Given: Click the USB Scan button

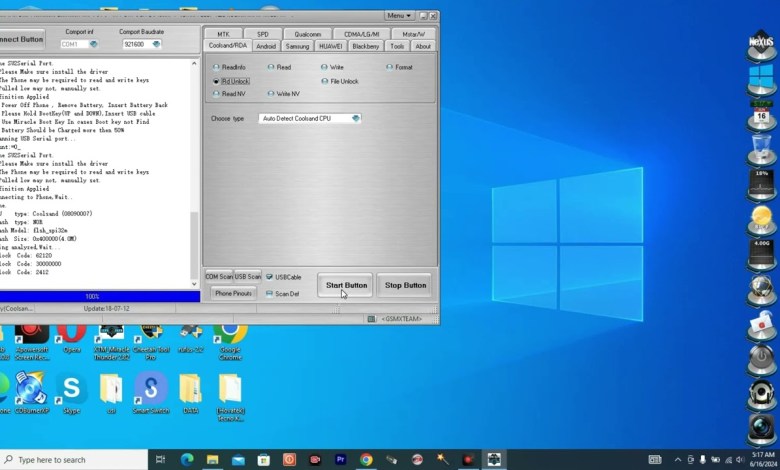Looking at the screenshot, I should point(247,277).
